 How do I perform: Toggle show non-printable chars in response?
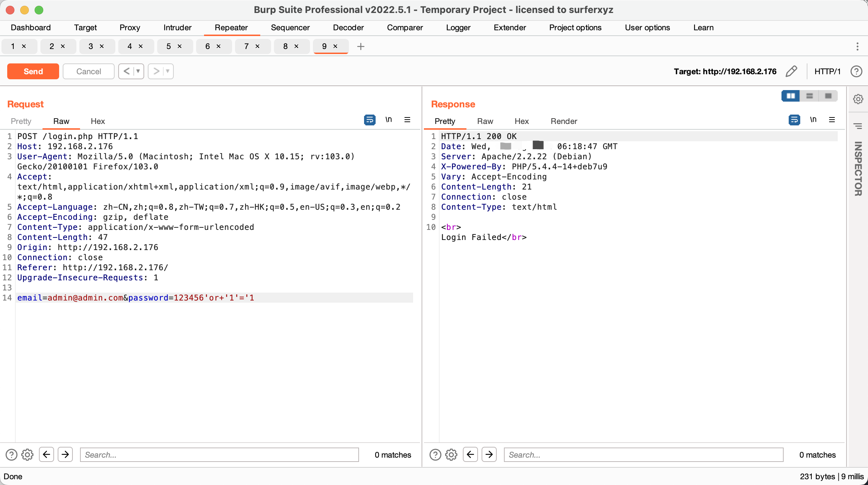(x=813, y=120)
